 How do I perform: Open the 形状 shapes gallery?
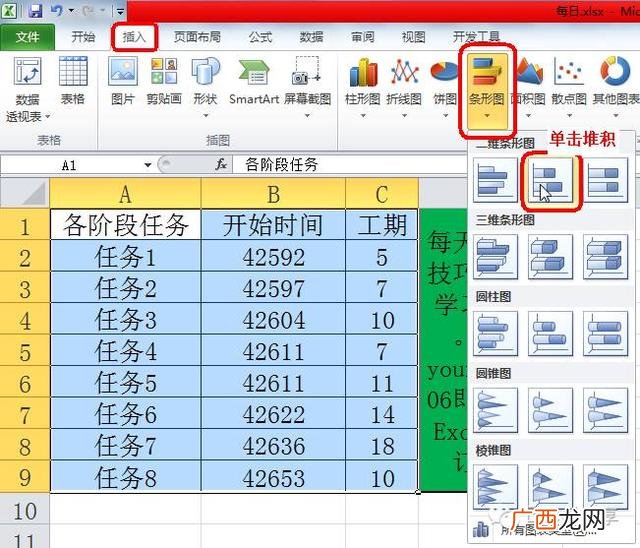point(205,87)
